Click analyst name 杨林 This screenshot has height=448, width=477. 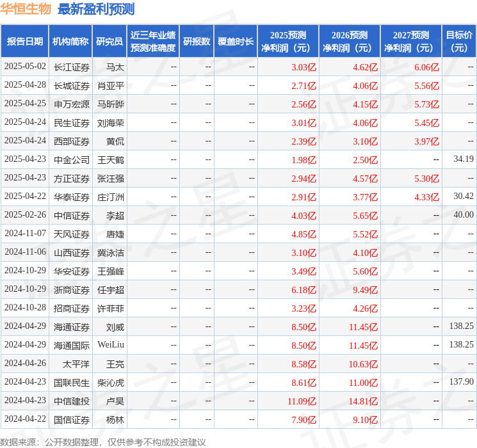115,420
